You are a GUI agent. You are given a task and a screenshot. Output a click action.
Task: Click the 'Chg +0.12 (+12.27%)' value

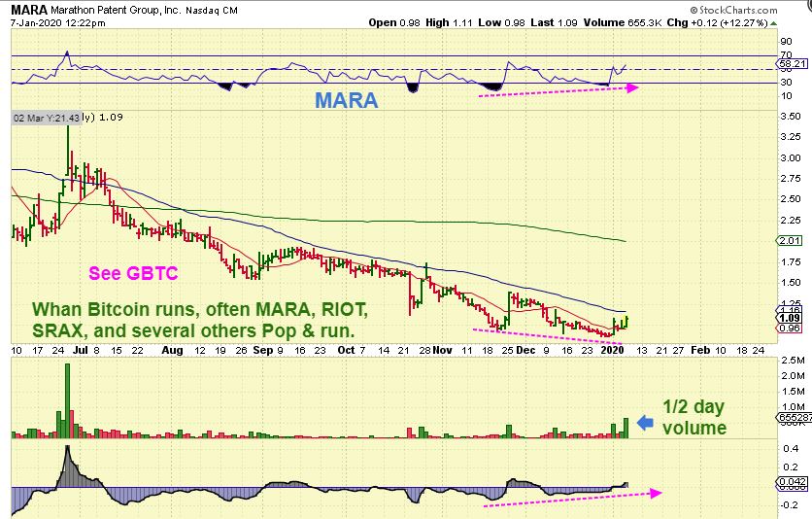[717, 22]
